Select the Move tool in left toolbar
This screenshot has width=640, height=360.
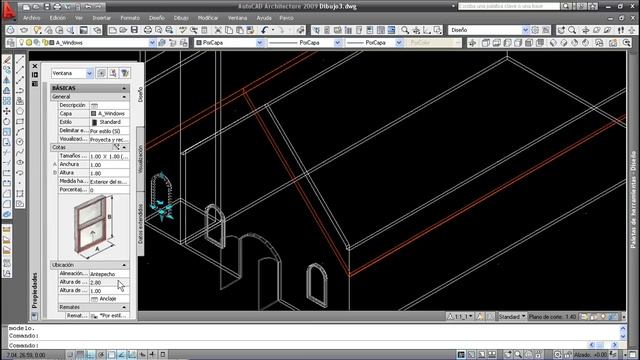coord(7,111)
